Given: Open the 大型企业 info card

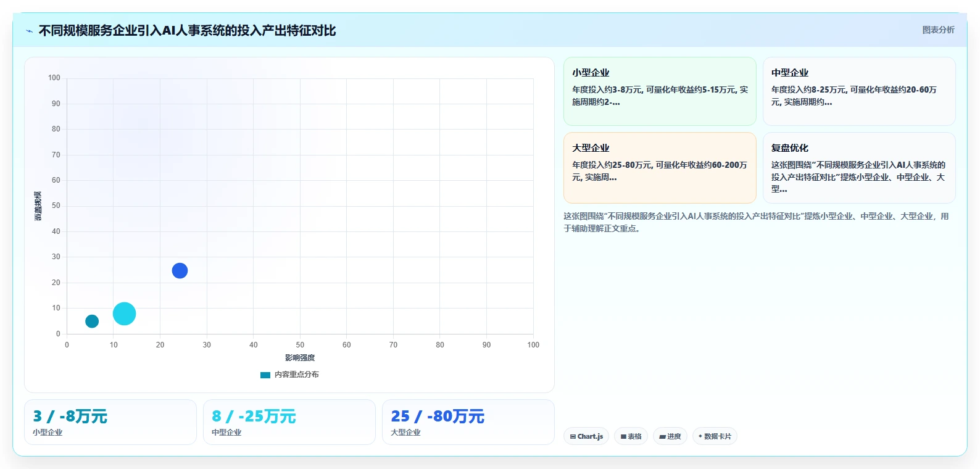Looking at the screenshot, I should (660, 168).
